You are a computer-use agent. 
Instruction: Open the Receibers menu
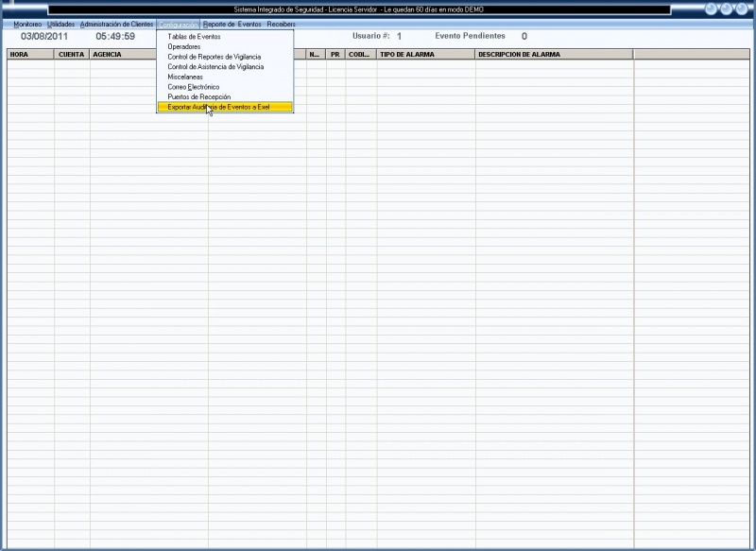(x=282, y=24)
